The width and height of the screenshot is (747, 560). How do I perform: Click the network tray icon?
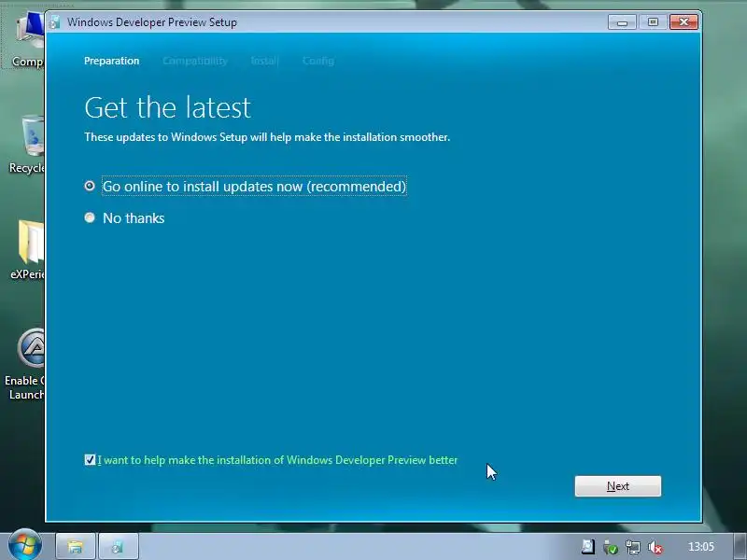coord(633,547)
